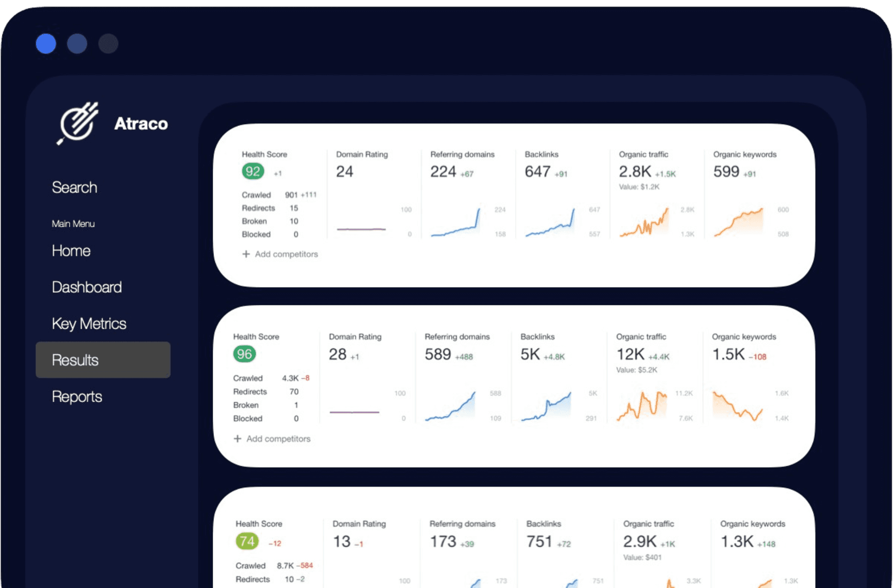Open the Domain Rating 24 chart line

[361, 229]
